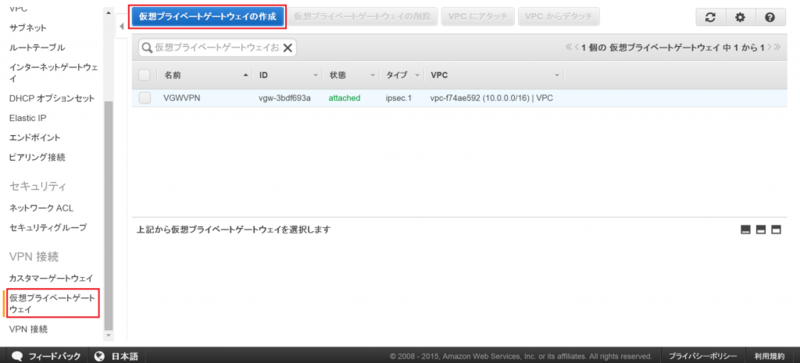
Task: Click the VPC からデタッチ button
Action: tap(559, 16)
